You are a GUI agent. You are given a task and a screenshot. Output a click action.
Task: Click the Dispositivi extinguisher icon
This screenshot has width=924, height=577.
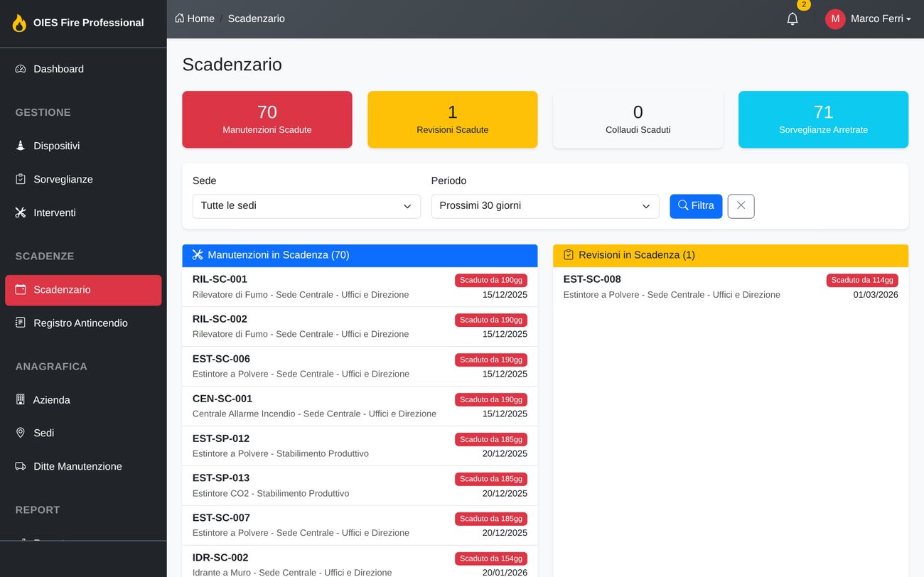[21, 146]
